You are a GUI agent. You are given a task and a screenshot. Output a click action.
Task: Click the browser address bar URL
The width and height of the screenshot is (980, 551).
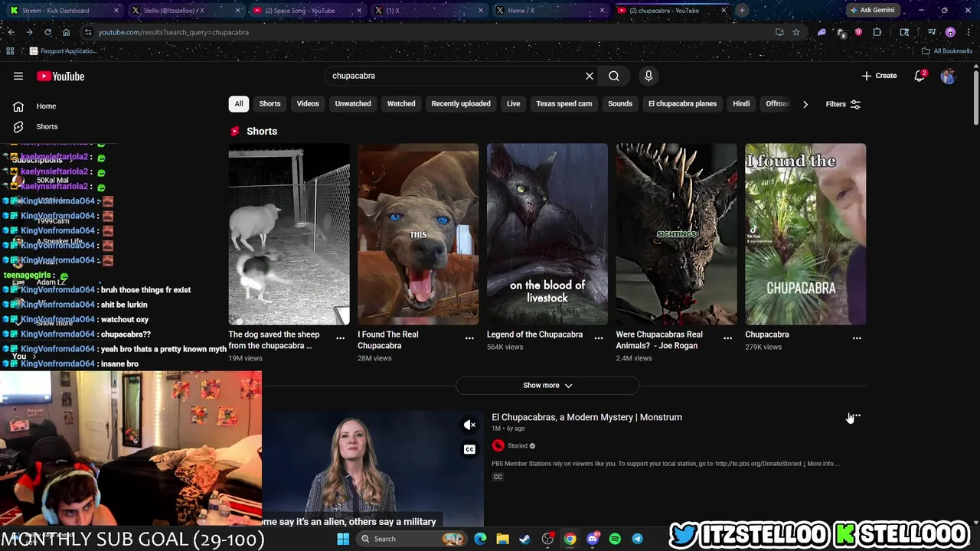173,32
